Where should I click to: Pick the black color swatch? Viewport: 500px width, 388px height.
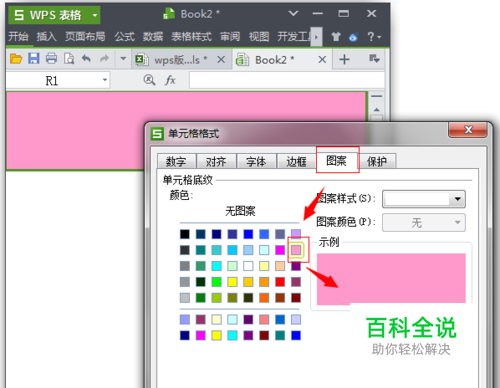pos(185,234)
